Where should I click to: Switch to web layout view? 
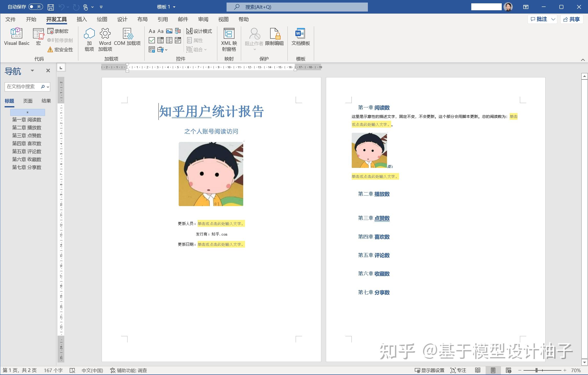tap(509, 370)
